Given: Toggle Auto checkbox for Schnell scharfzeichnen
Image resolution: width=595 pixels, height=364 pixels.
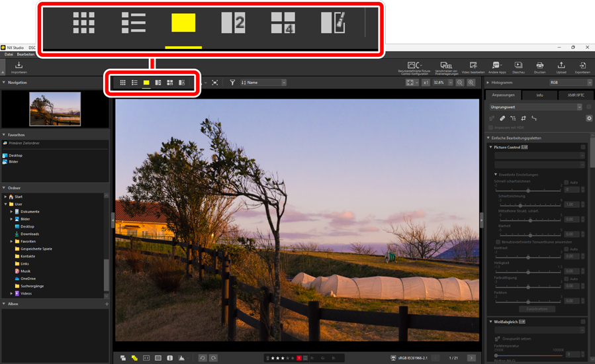Looking at the screenshot, I should [567, 182].
